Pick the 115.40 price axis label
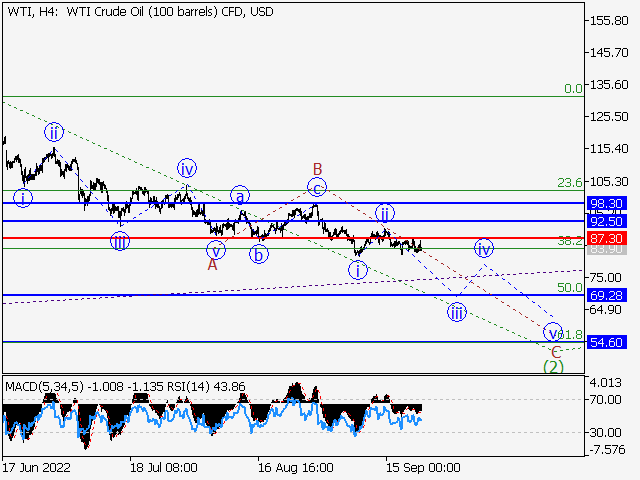640x480 pixels. pyautogui.click(x=609, y=149)
